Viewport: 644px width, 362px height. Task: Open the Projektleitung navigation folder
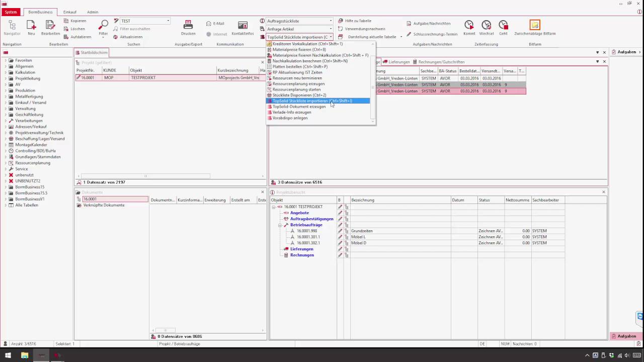point(28,78)
